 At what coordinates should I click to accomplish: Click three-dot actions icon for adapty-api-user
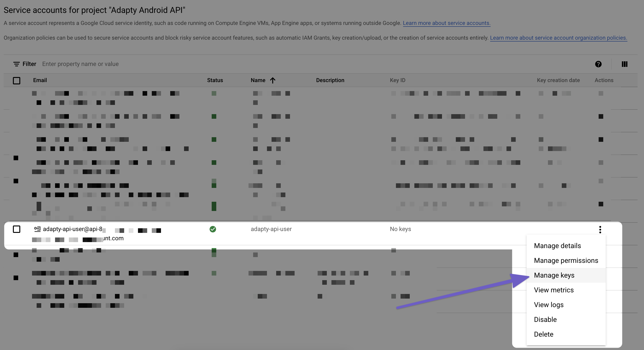600,229
